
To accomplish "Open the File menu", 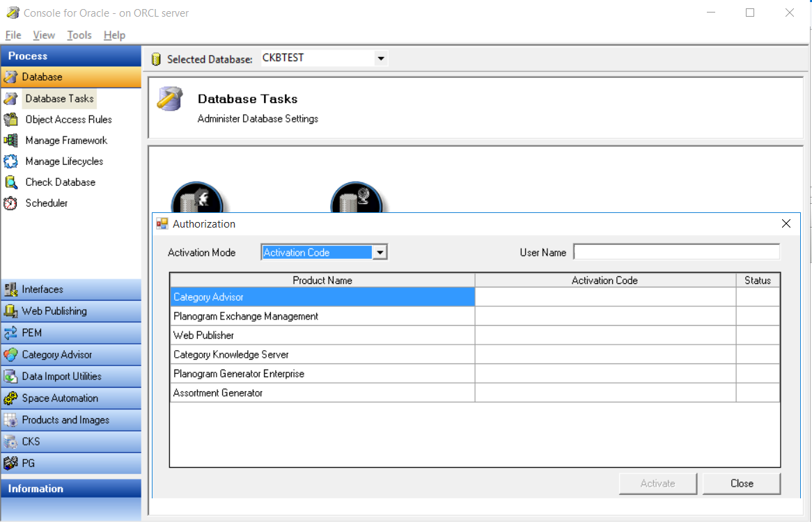I will pyautogui.click(x=13, y=35).
